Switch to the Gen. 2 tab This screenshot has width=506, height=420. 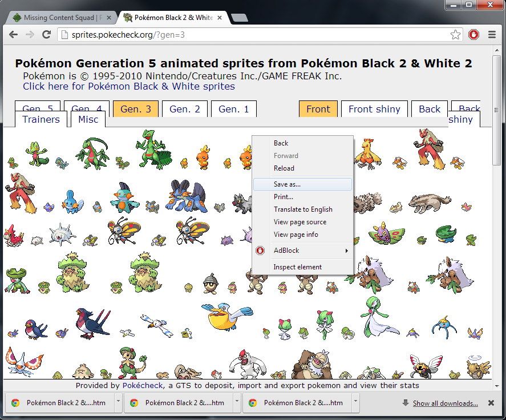tap(184, 109)
